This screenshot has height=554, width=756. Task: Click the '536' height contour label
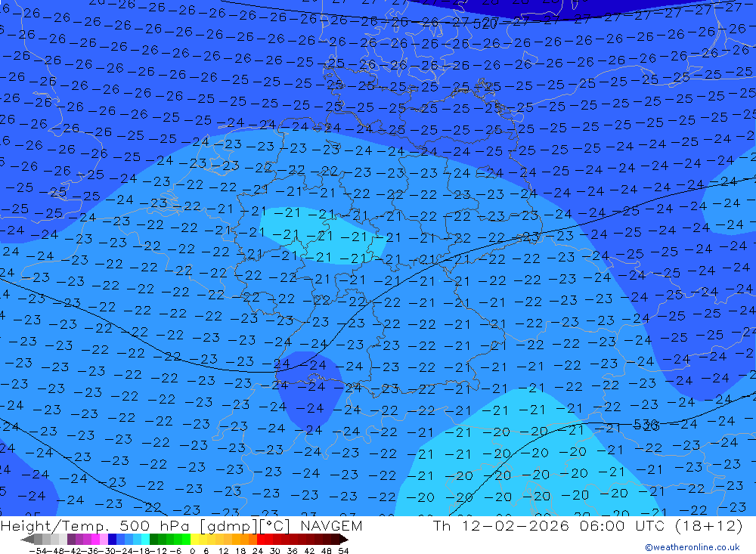click(646, 425)
